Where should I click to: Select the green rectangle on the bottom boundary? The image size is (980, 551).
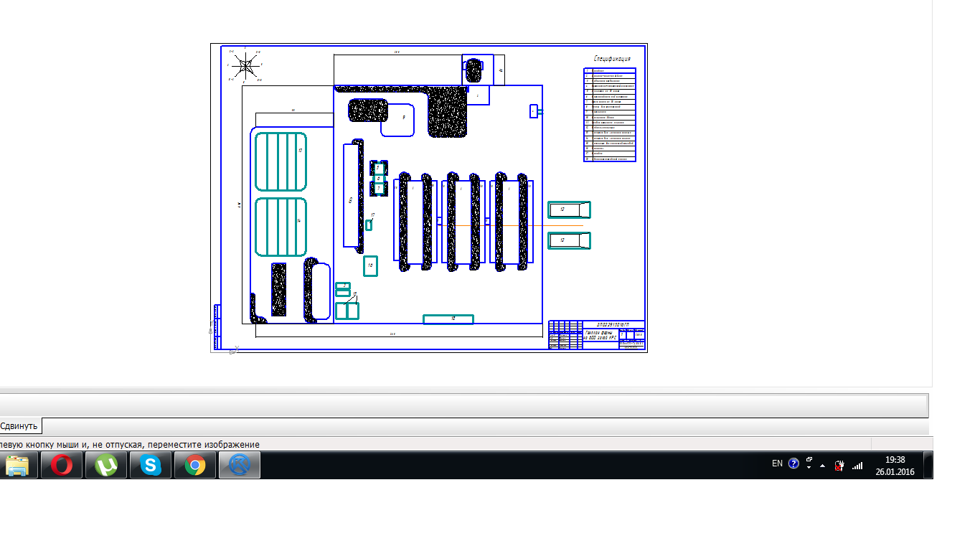point(448,319)
